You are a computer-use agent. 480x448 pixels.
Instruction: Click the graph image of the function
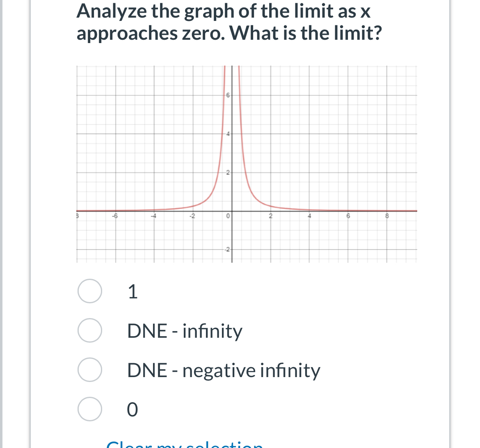point(246,164)
